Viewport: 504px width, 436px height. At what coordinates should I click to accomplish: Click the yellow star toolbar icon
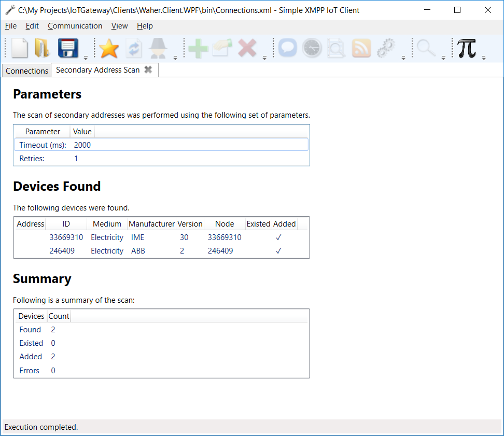tap(109, 48)
